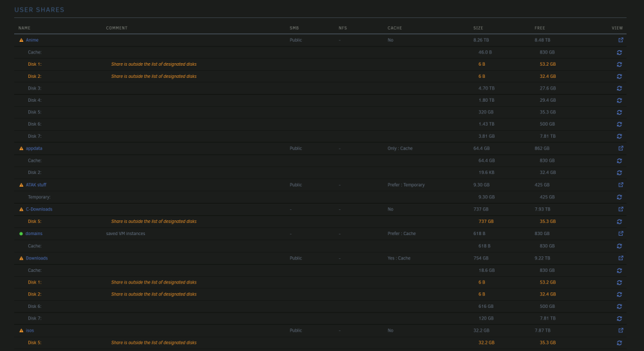644x351 pixels.
Task: Click 'Only : Cache' value for appdata
Action: 400,148
